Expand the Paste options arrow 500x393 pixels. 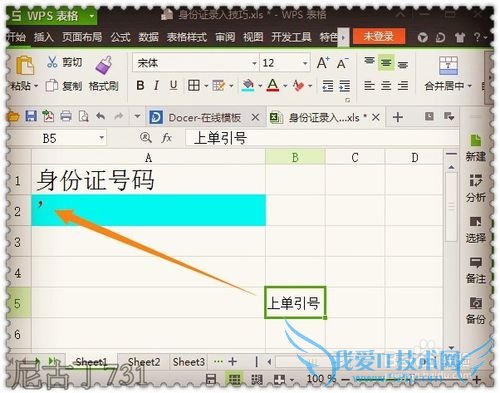coord(36,86)
